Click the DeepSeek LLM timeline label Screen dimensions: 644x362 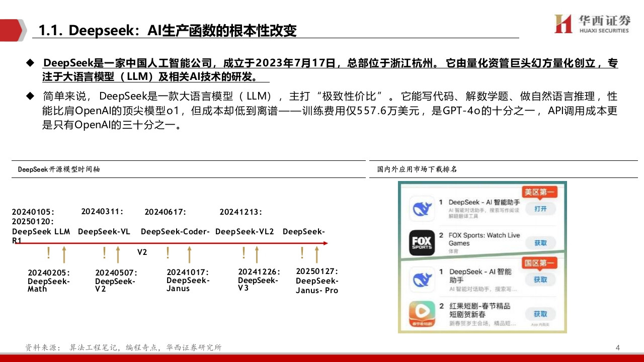point(41,232)
